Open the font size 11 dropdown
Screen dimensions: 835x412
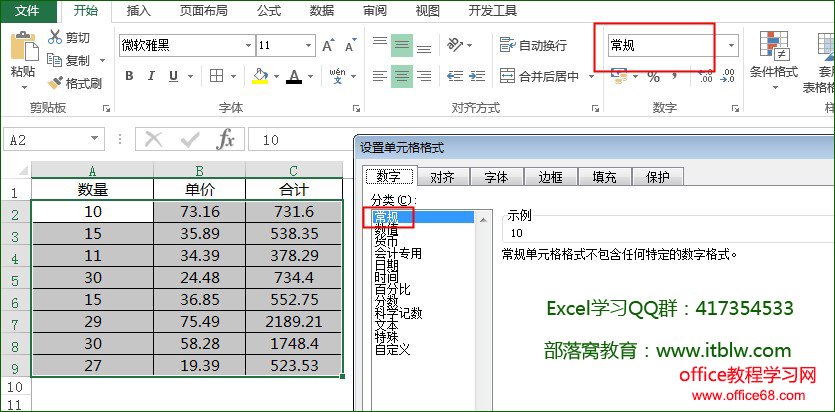point(308,46)
